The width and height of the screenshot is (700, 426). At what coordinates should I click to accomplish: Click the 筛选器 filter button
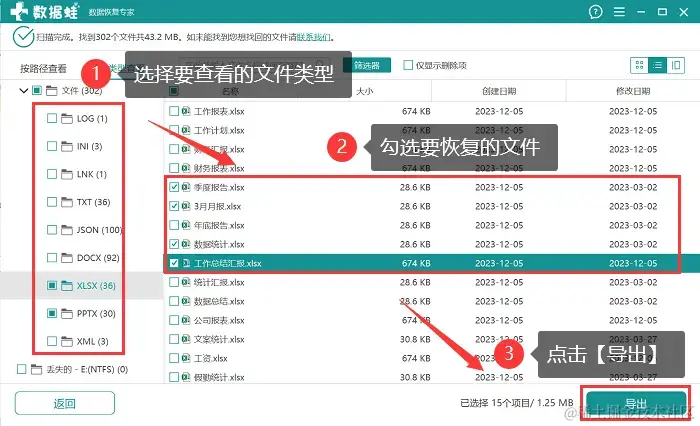pos(367,65)
